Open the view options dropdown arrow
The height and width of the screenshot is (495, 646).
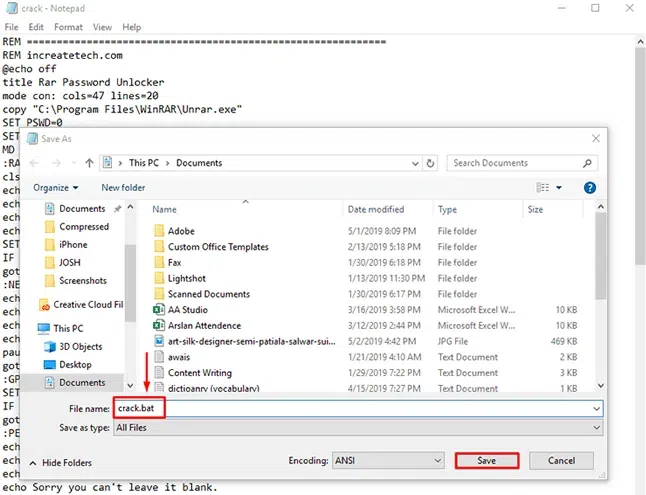point(559,188)
